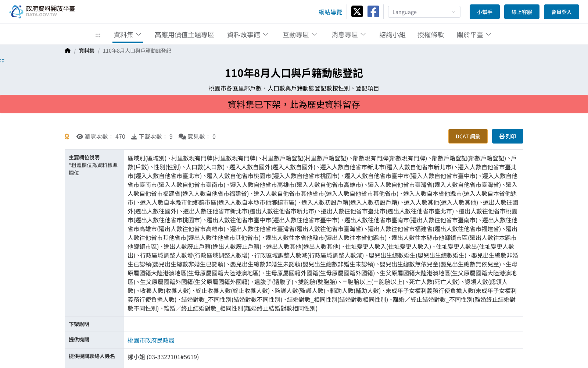Click the 提供機關聯絡人姓名 row label
Viewport: 588px width, 368px height.
[92, 356]
